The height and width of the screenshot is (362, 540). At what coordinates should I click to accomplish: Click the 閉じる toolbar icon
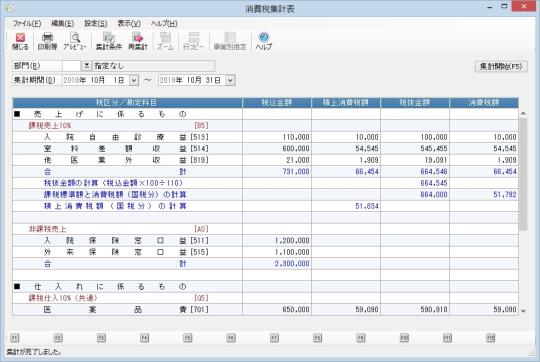pyautogui.click(x=20, y=41)
